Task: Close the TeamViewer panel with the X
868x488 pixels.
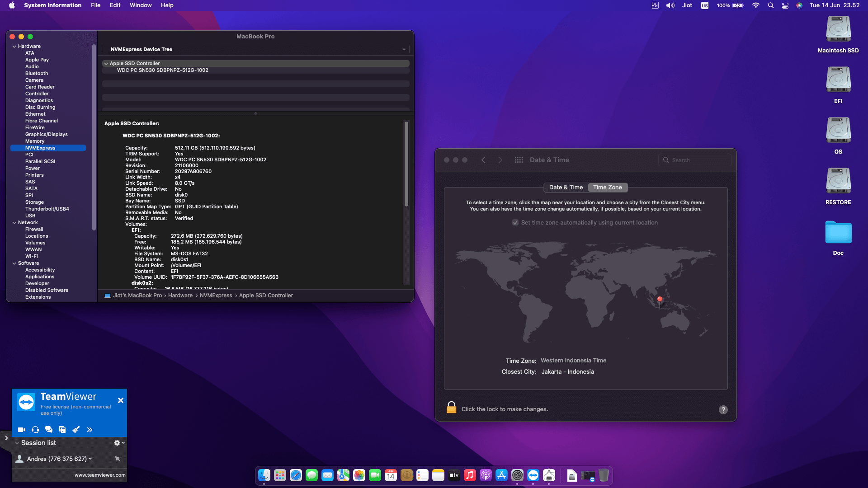Action: (x=121, y=400)
